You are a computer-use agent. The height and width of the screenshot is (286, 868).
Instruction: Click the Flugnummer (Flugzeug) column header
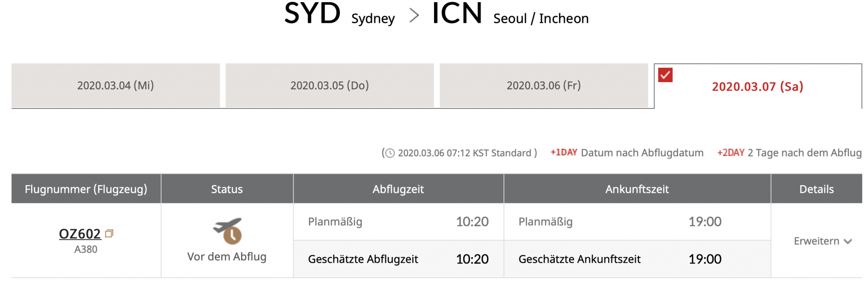[86, 189]
